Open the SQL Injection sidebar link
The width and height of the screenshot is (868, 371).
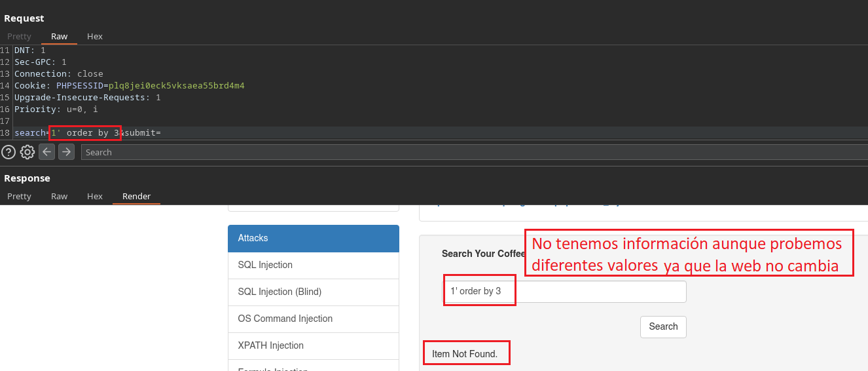coord(313,265)
